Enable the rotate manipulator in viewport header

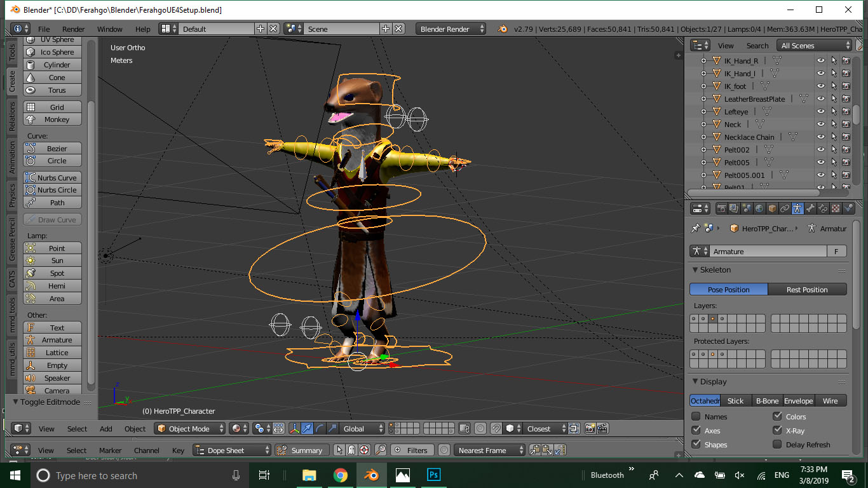320,429
